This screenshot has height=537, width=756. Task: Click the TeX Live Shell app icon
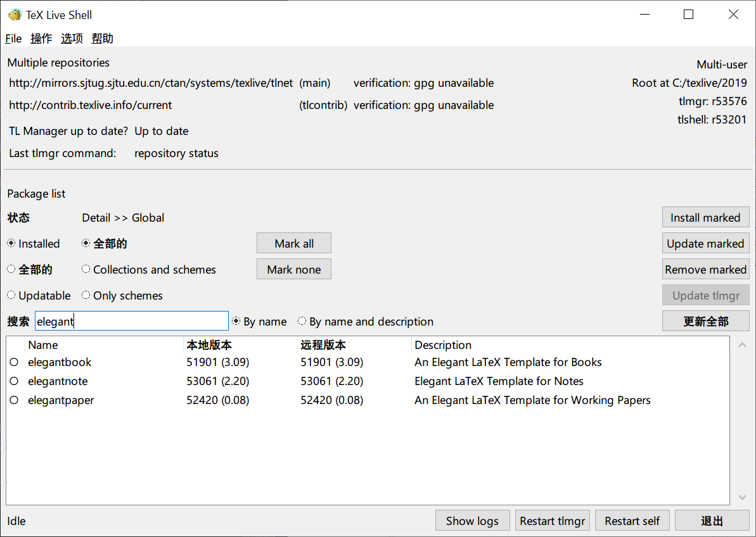[15, 15]
